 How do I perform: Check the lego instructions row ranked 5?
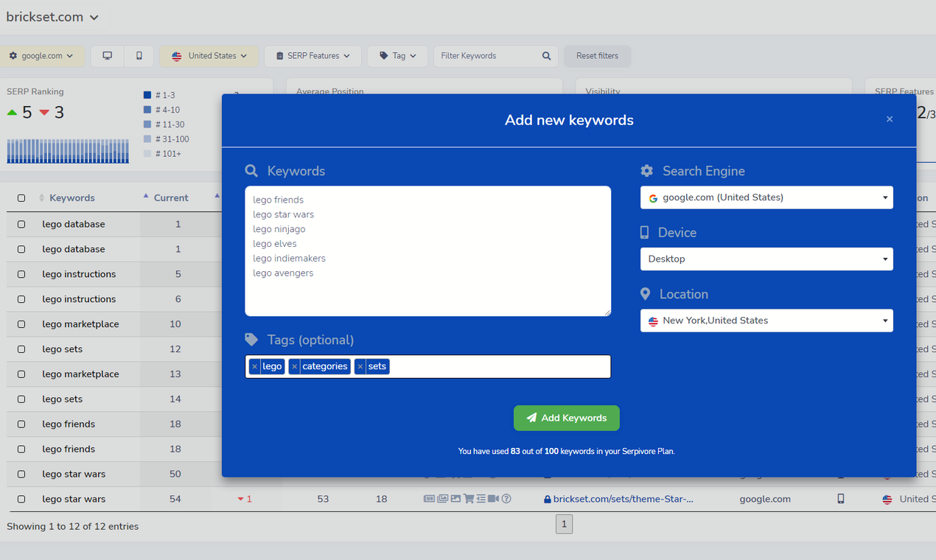pyautogui.click(x=21, y=274)
